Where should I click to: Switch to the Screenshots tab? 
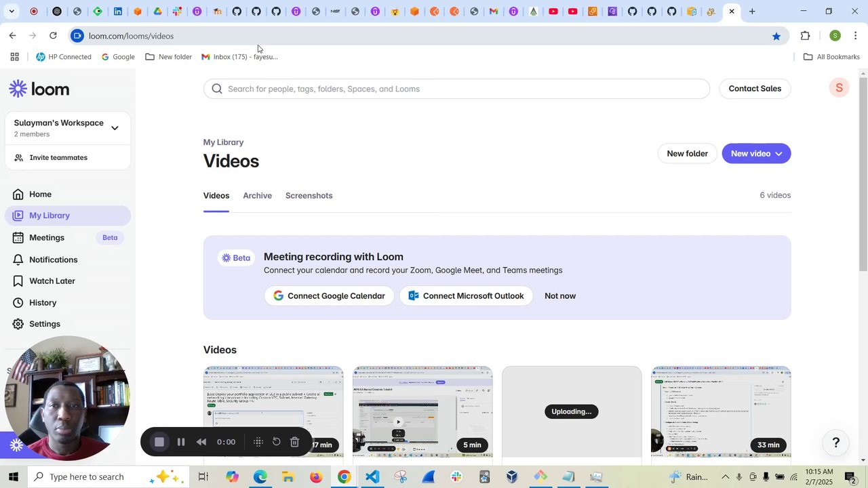point(309,196)
